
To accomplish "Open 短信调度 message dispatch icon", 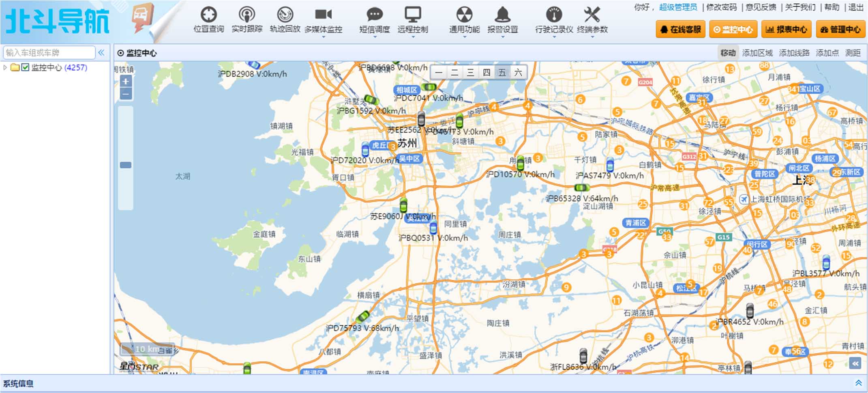I will tap(374, 15).
